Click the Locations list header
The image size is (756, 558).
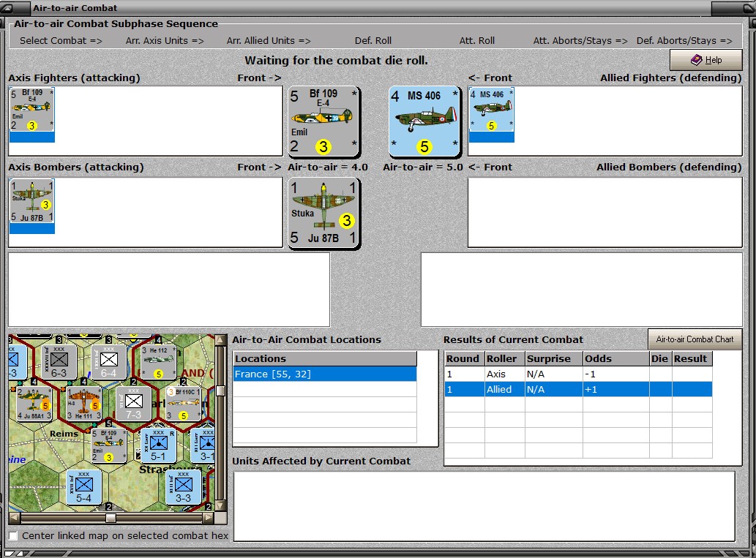point(325,358)
